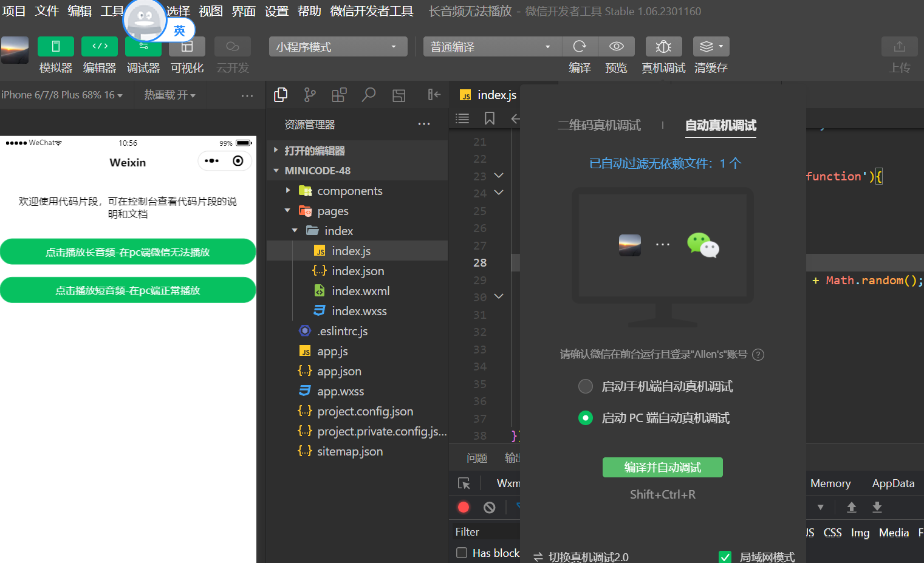The image size is (924, 563).
Task: Toggle the Has blocked checkbox in devtools
Action: pos(462,553)
